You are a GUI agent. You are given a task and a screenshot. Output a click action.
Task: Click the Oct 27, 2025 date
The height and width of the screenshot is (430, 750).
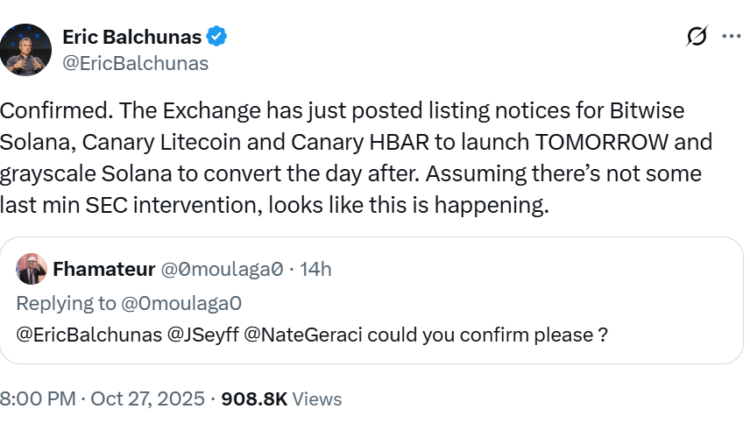[x=148, y=399]
